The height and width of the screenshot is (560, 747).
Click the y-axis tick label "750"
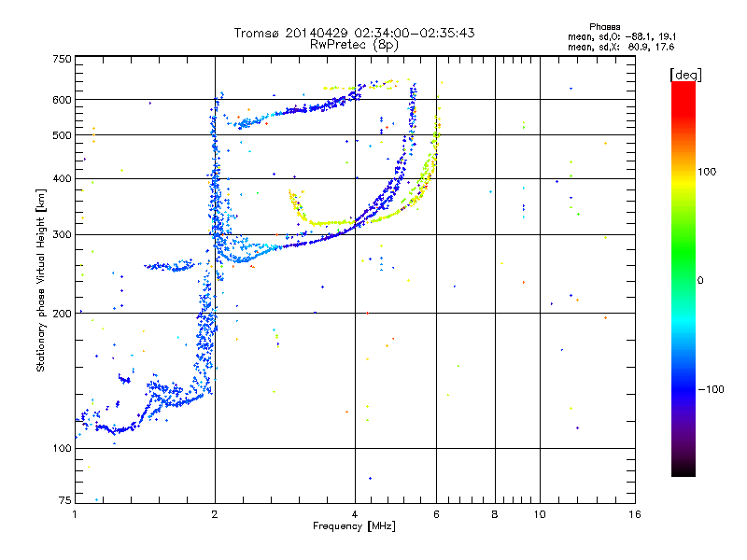coord(62,59)
